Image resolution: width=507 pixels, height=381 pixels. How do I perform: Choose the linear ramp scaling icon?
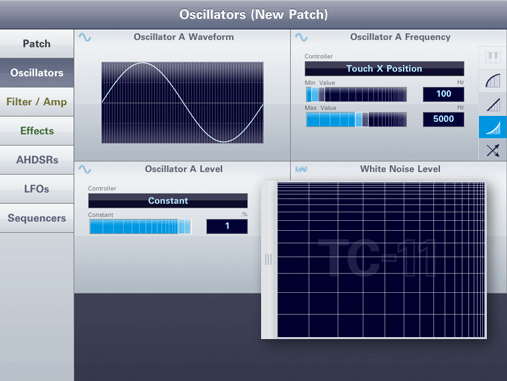[493, 104]
